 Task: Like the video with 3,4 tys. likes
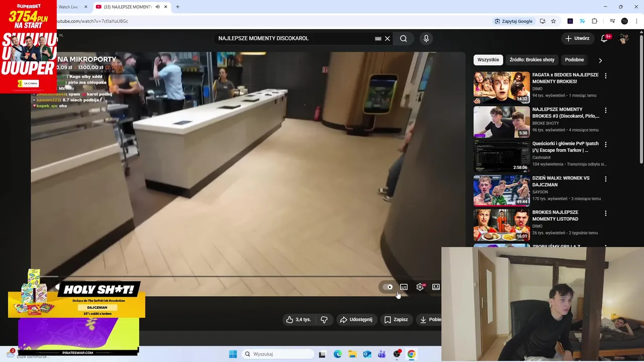298,319
